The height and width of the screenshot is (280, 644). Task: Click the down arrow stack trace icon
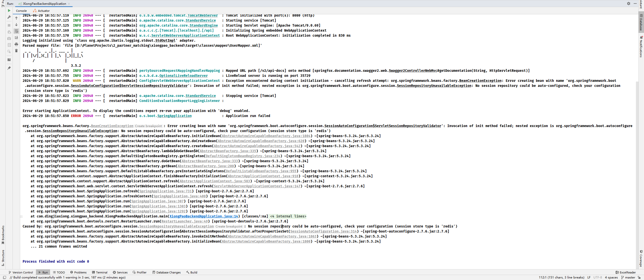pos(16,25)
